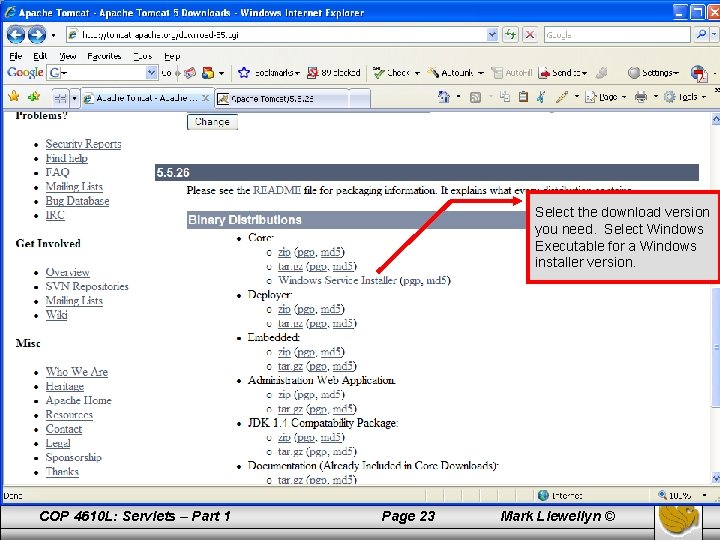Open the SVN Repositories link
Image resolution: width=720 pixels, height=540 pixels.
pos(87,287)
